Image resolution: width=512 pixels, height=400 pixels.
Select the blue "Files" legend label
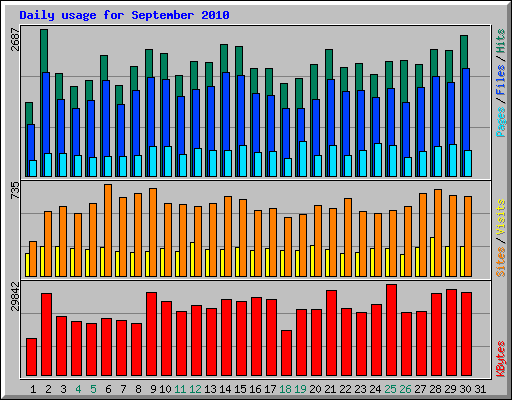[501, 79]
